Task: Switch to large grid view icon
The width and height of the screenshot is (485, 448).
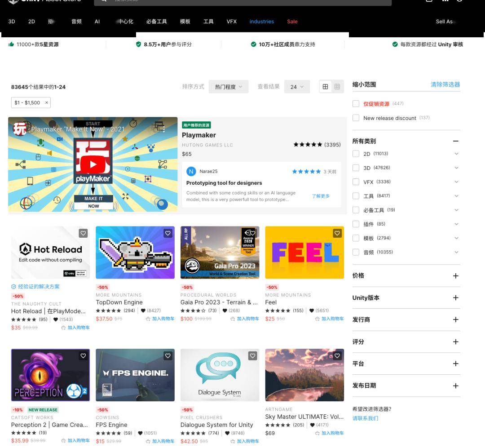Action: [325, 87]
